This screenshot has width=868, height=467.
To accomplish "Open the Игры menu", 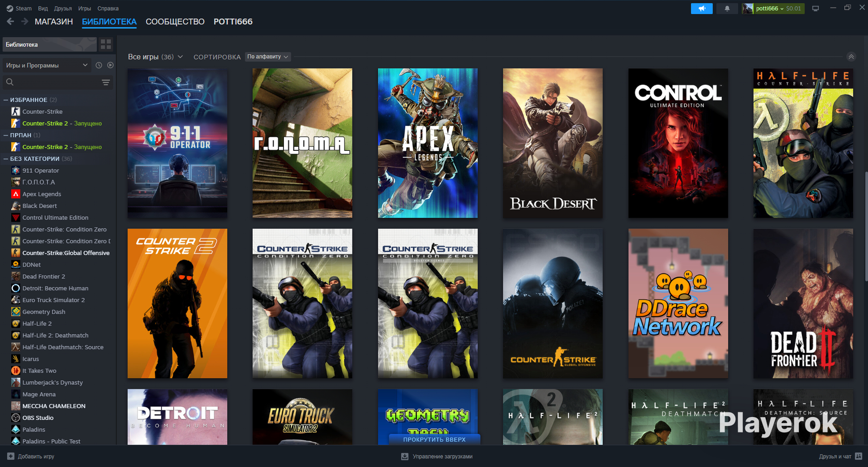I will click(x=85, y=8).
